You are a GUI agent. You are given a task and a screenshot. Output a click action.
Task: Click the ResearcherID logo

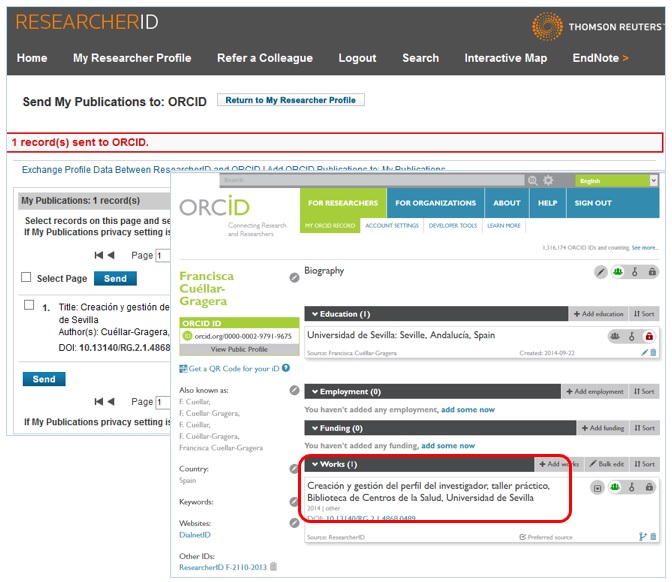click(87, 22)
